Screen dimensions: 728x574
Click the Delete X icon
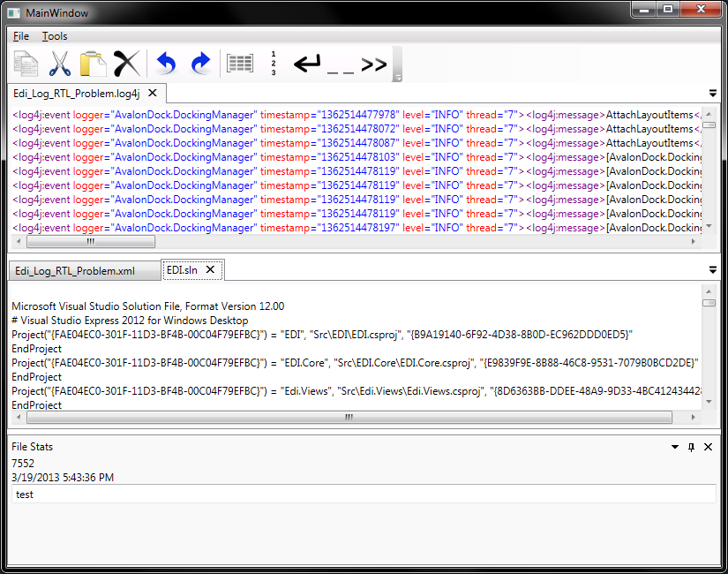(126, 64)
